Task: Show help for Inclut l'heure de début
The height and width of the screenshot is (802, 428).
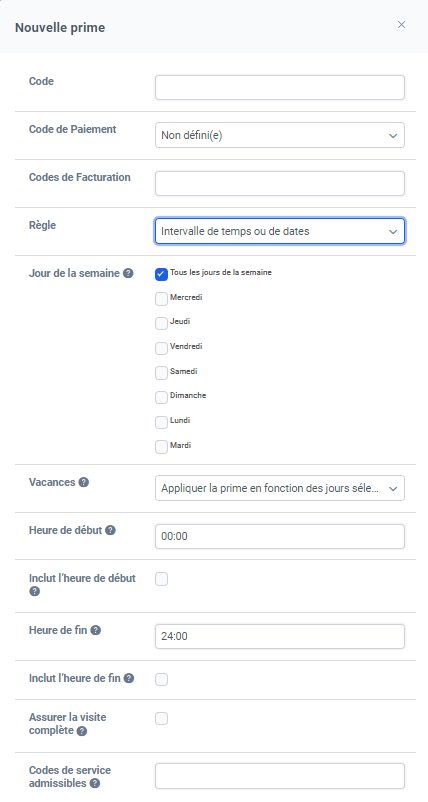Action: [x=34, y=591]
